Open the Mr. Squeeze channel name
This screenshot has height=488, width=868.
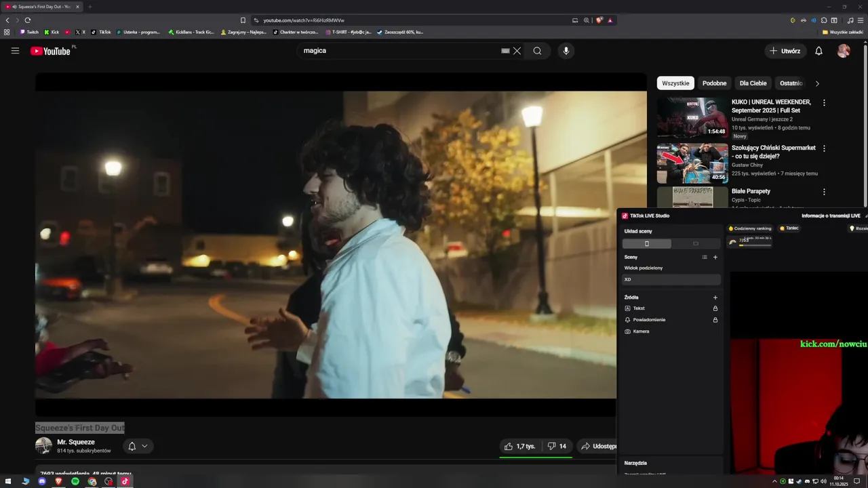click(x=76, y=442)
